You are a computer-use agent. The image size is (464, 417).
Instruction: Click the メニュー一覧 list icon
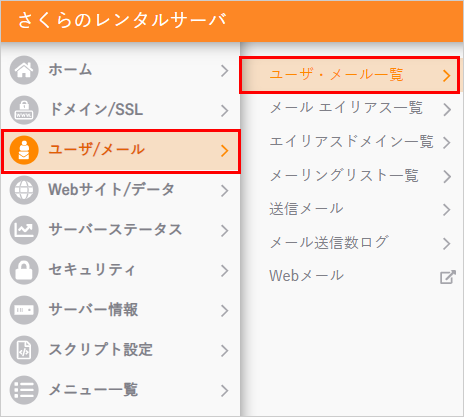[x=24, y=390]
